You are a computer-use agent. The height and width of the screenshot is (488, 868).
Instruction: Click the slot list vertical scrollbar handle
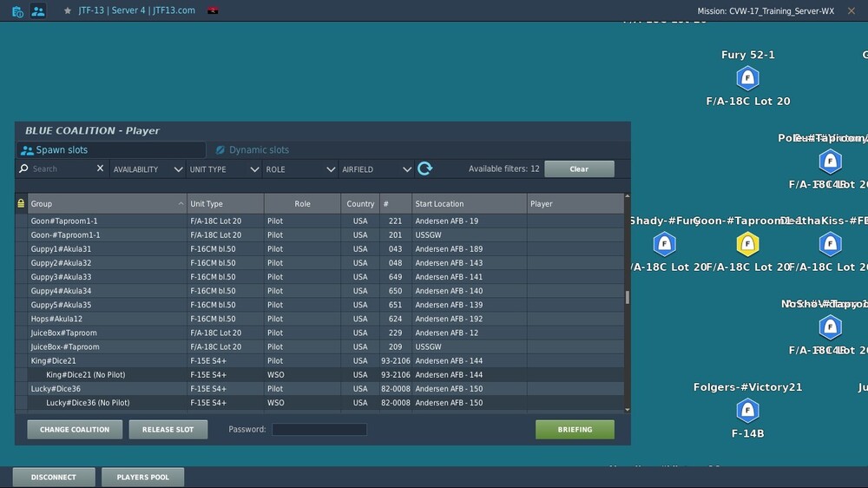point(628,298)
